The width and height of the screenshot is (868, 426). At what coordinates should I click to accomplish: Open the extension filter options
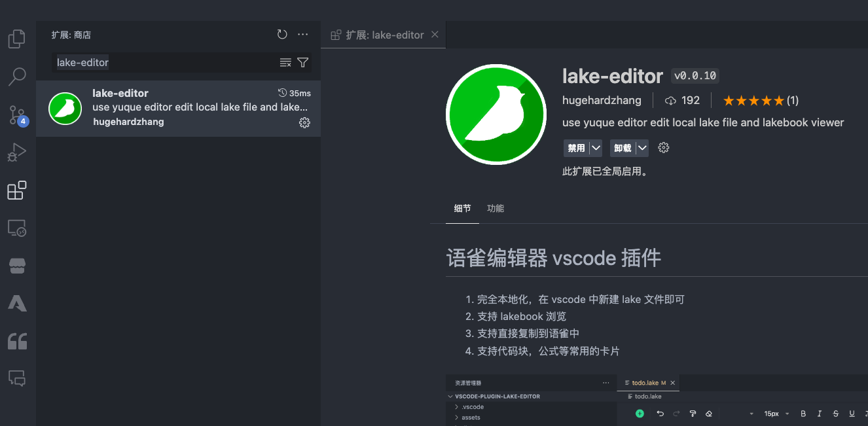click(x=303, y=63)
